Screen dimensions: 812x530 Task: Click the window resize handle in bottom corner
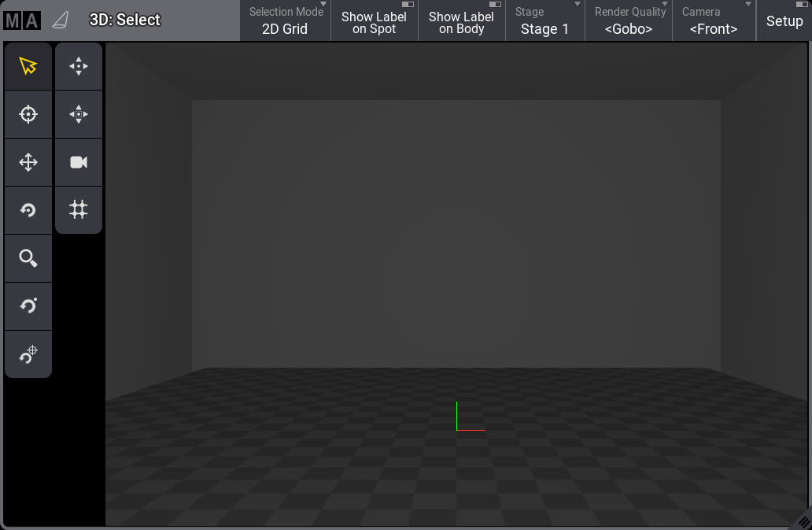click(x=803, y=521)
